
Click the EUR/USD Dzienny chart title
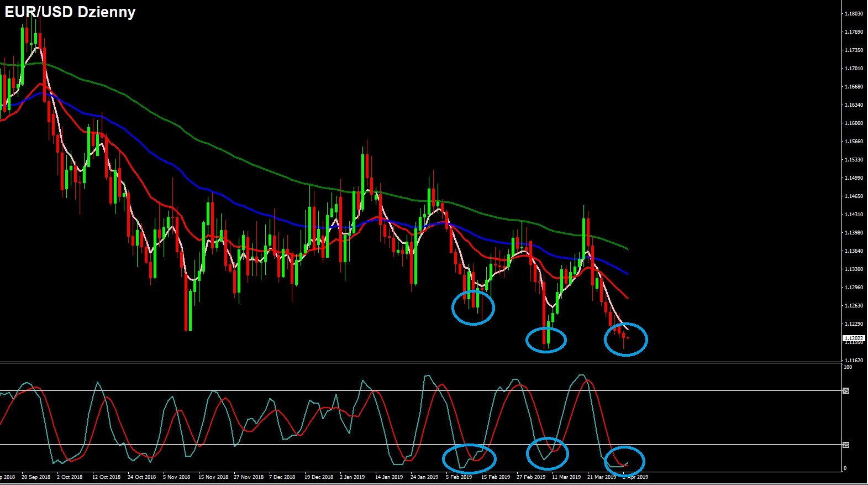click(70, 12)
